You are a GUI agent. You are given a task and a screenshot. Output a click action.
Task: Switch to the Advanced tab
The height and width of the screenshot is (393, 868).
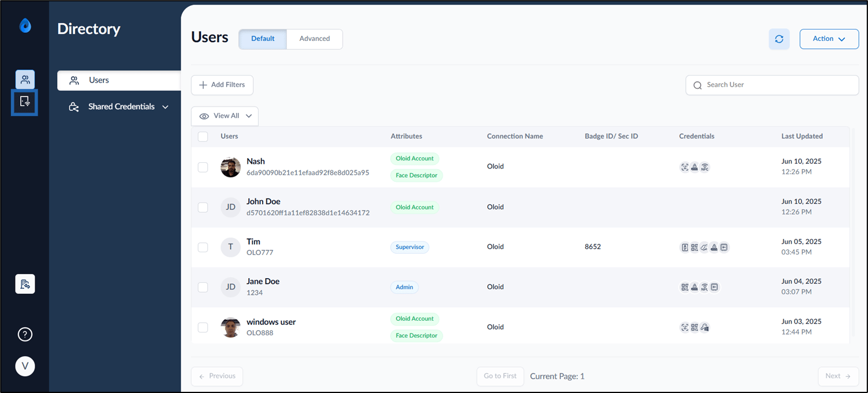(315, 39)
